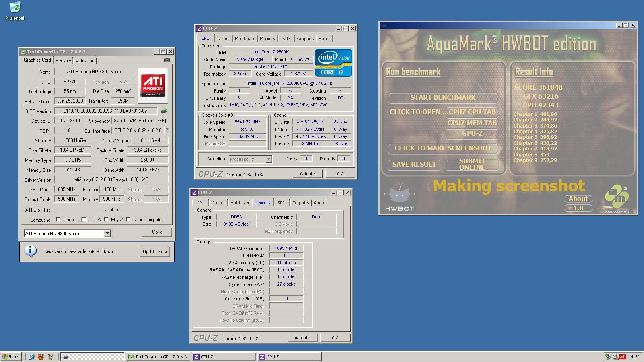The height and width of the screenshot is (362, 644).
Task: Click the GPU-Z title bar icon
Action: click(x=24, y=52)
